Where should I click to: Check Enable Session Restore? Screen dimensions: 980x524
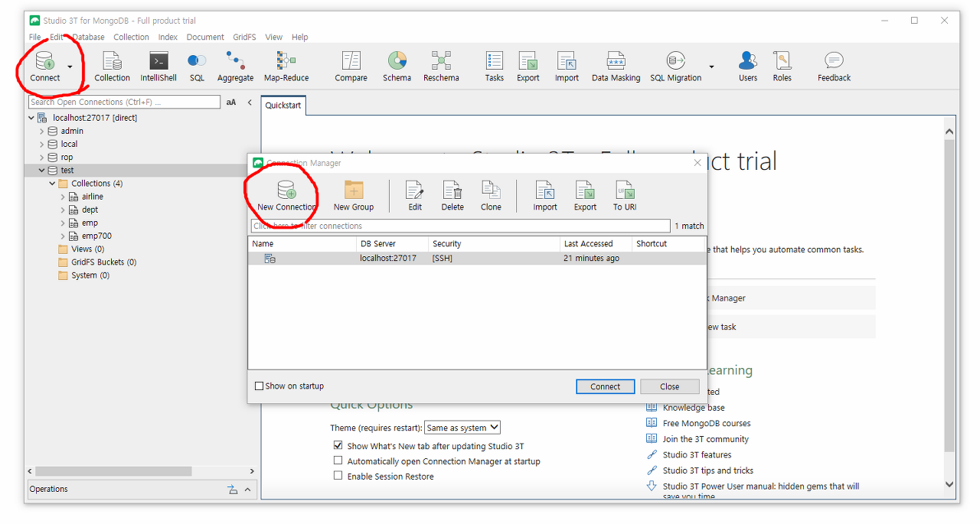[x=338, y=476]
